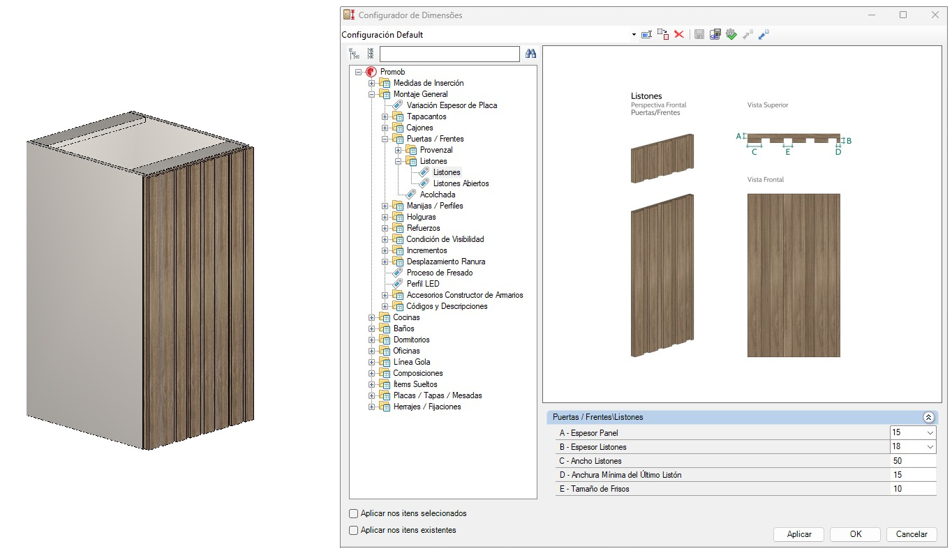Click the red X delete configuration icon
This screenshot has height=560, width=952.
678,34
